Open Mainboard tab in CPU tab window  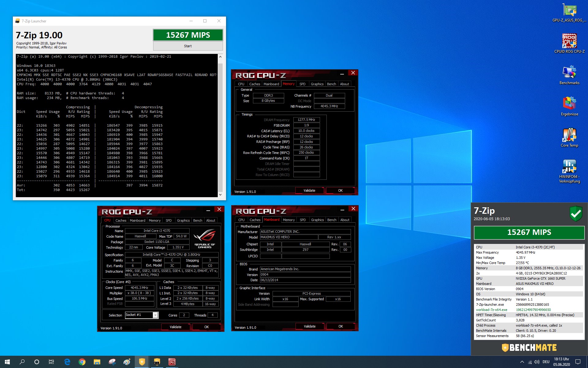138,220
